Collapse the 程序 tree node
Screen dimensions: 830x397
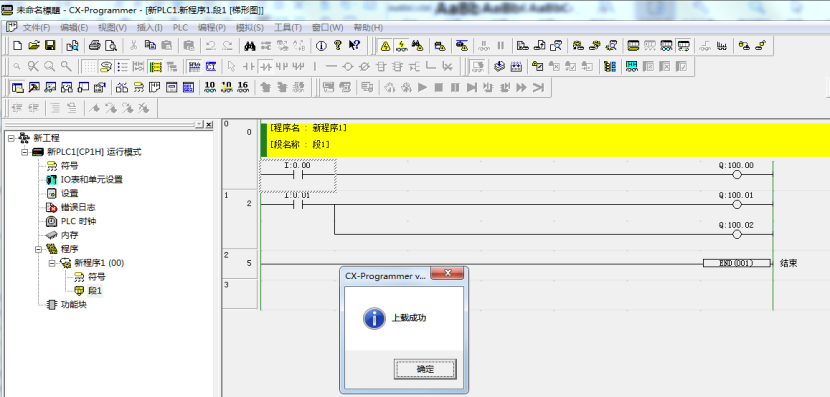39,249
